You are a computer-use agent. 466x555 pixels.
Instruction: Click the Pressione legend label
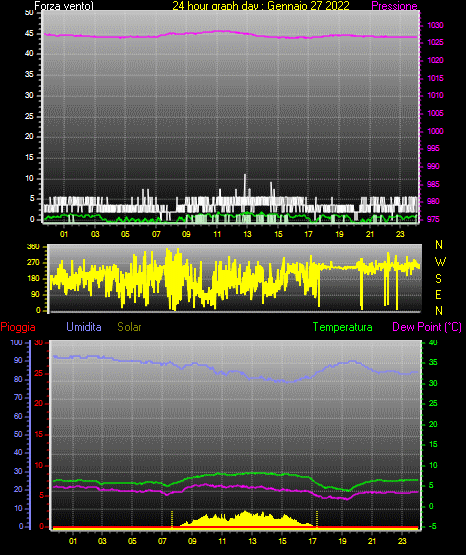pos(394,6)
